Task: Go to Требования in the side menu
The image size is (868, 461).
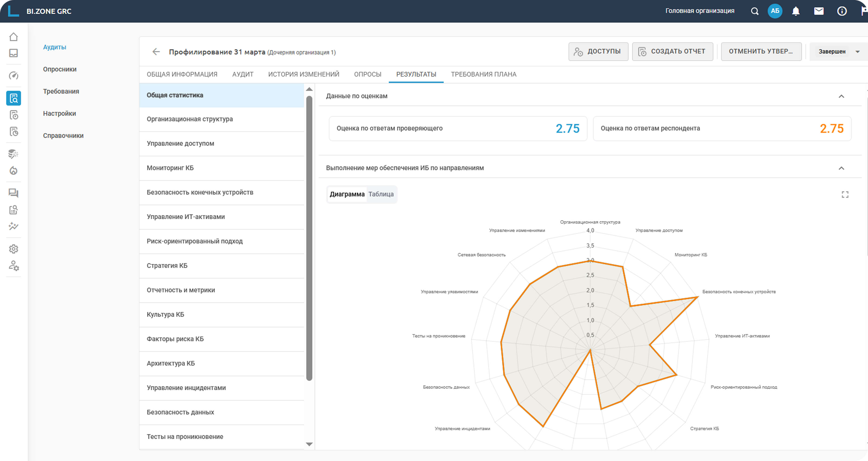Action: click(61, 91)
